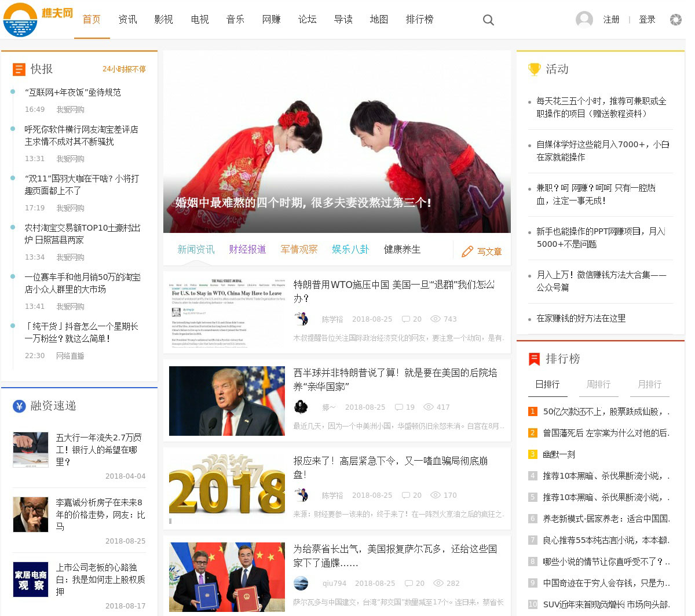Open Wall Street Journal article thumbnail
695x616 pixels.
click(x=227, y=313)
